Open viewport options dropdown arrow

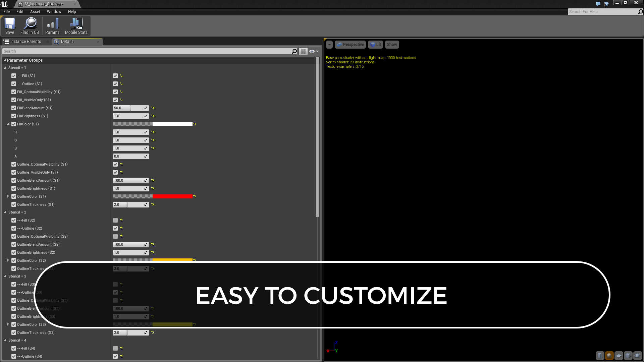329,45
